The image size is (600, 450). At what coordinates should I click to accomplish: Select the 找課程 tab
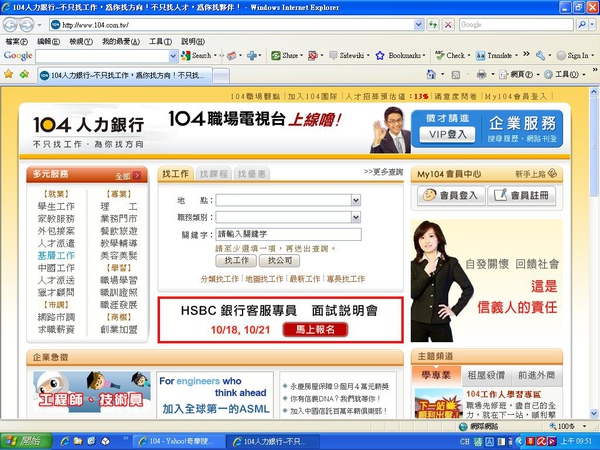coord(214,174)
